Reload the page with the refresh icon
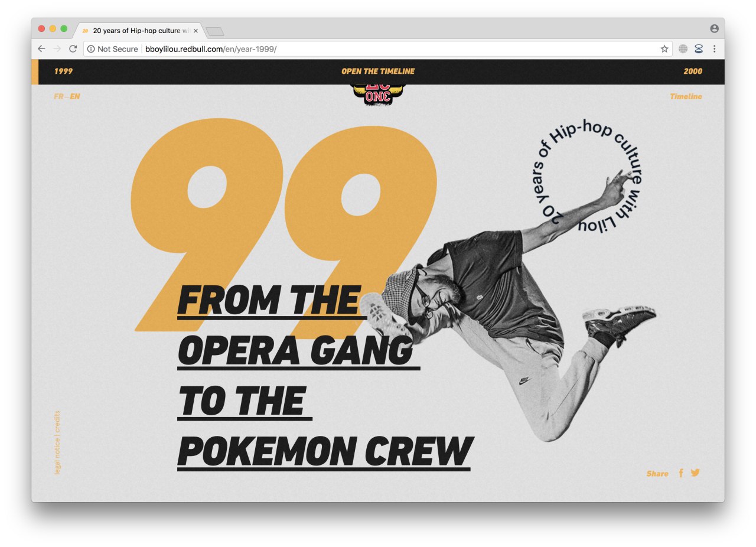Screen dimensions: 756x547 (73, 49)
